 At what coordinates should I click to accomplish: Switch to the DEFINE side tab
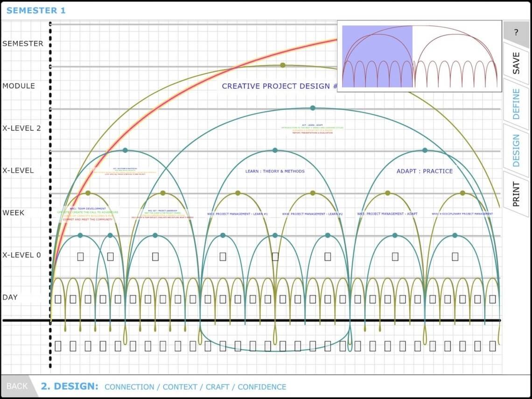point(516,104)
